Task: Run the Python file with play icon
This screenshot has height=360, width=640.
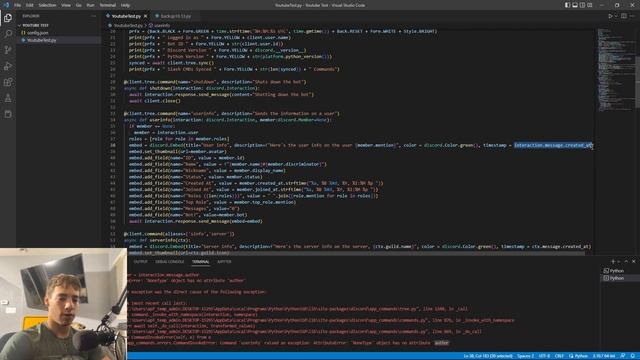Action: [610, 16]
